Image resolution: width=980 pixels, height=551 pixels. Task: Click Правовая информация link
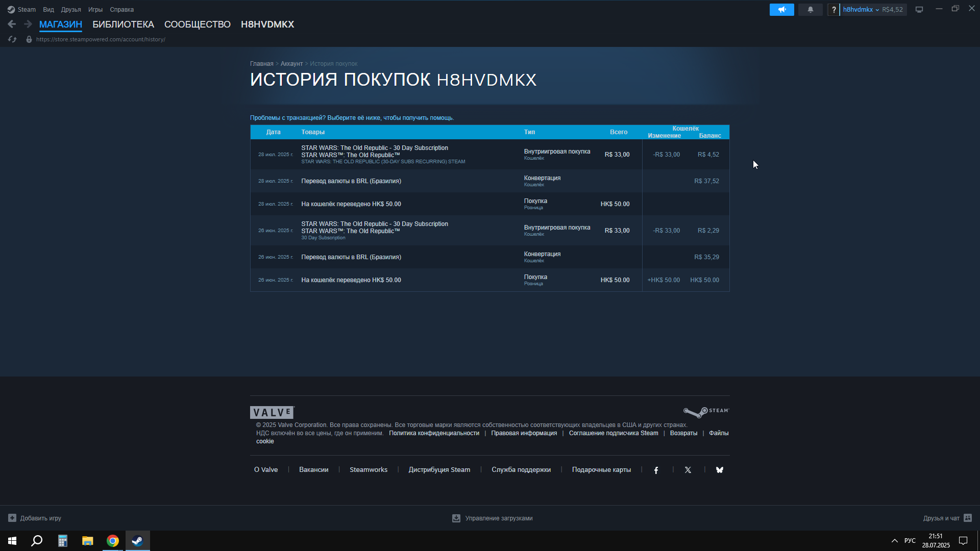point(524,433)
